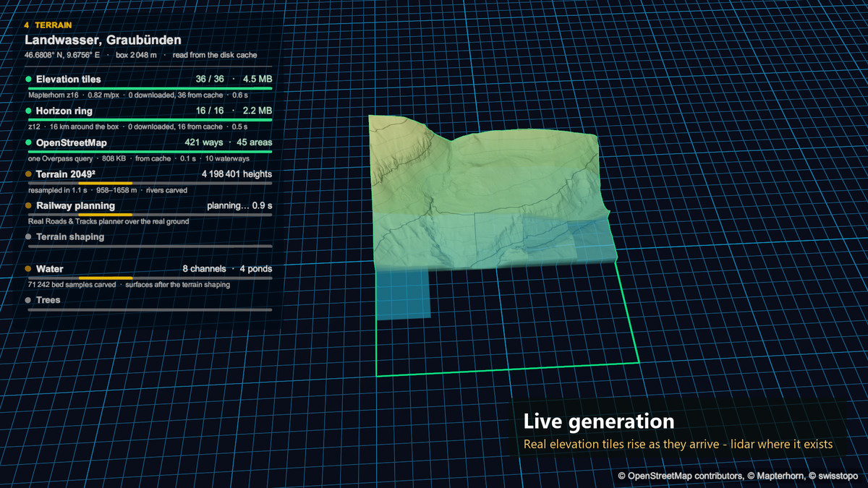
Task: Select the "Terrain shaping" stage label
Action: pos(70,237)
